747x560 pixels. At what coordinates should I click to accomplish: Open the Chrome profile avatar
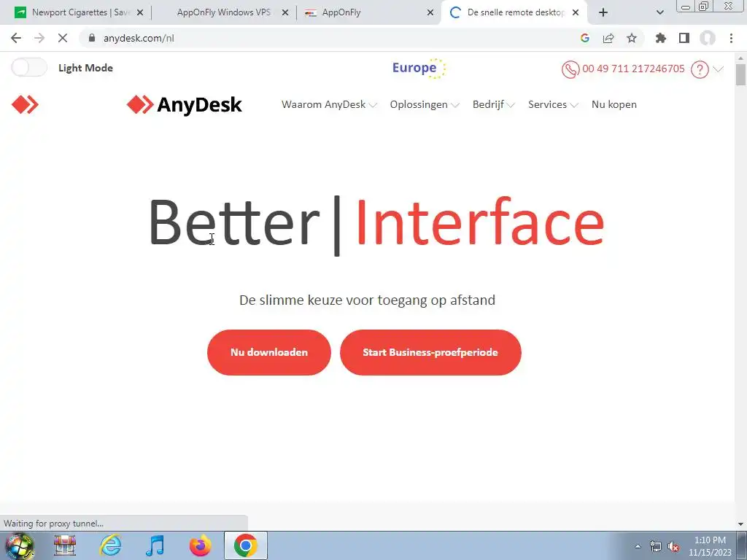click(x=708, y=38)
